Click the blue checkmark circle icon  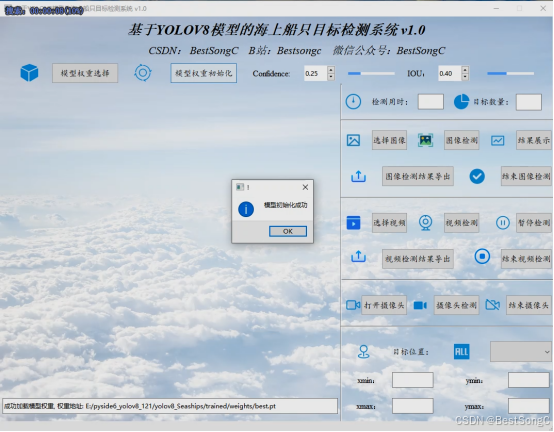tap(477, 176)
